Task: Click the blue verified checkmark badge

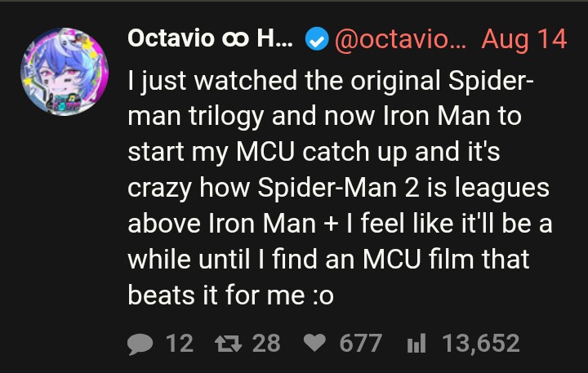Action: coord(317,38)
